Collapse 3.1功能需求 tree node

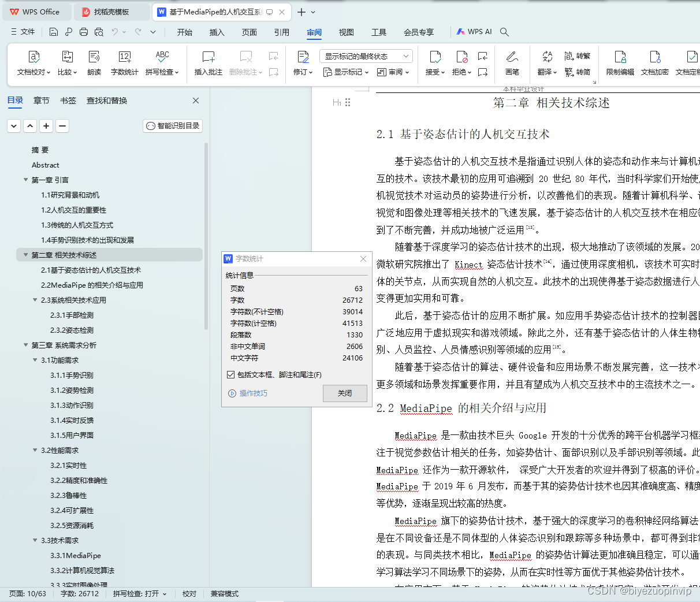[35, 360]
